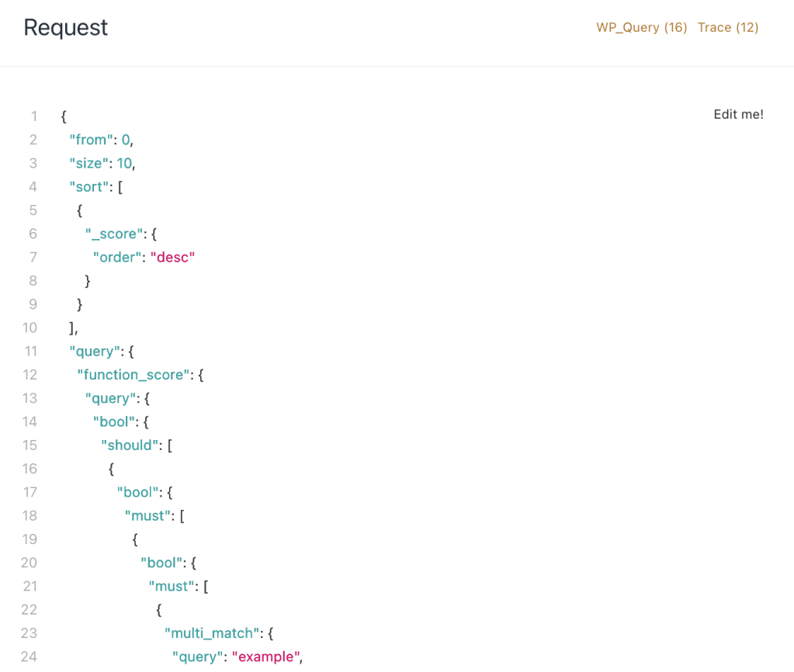Place cursor on "from": 0 line
The width and height of the screenshot is (794, 672).
click(101, 140)
